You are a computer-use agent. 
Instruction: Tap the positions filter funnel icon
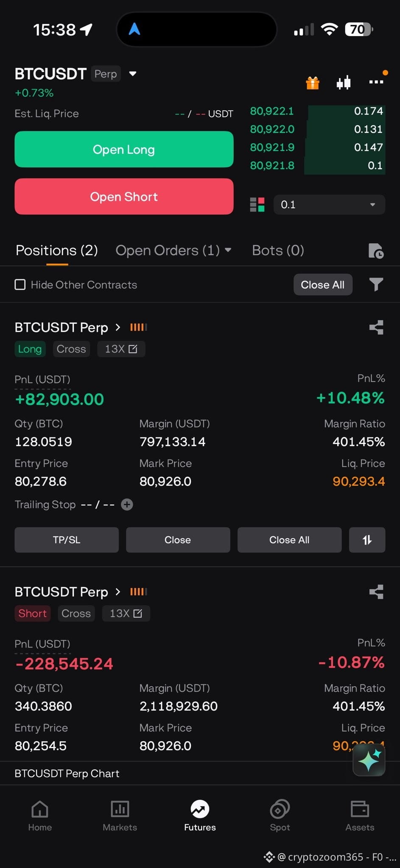point(376,284)
